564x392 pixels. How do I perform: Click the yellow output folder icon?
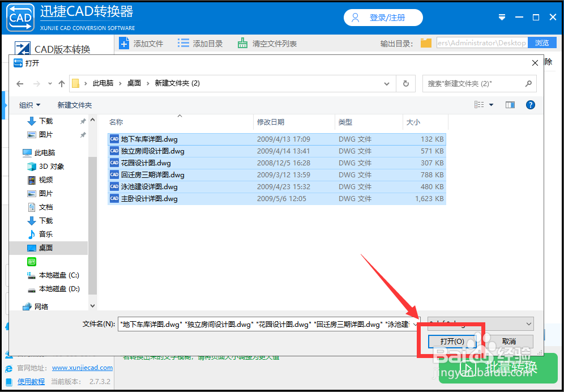[426, 43]
